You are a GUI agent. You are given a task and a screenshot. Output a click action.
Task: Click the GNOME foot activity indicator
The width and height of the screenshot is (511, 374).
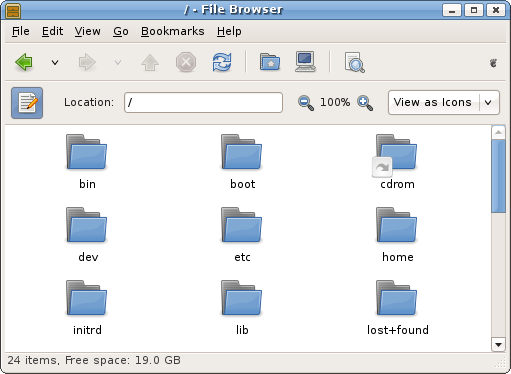(494, 63)
